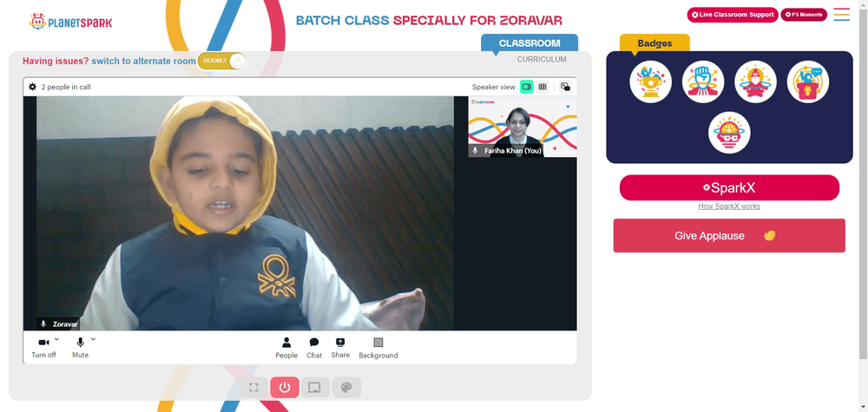Open the hamburger menu
This screenshot has height=412, width=868.
[x=841, y=15]
